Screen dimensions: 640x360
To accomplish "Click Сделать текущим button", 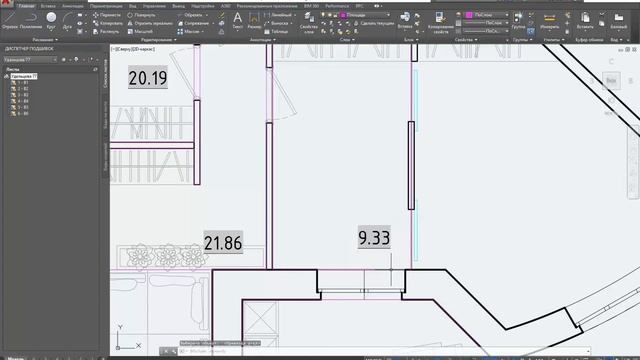I will tap(374, 23).
